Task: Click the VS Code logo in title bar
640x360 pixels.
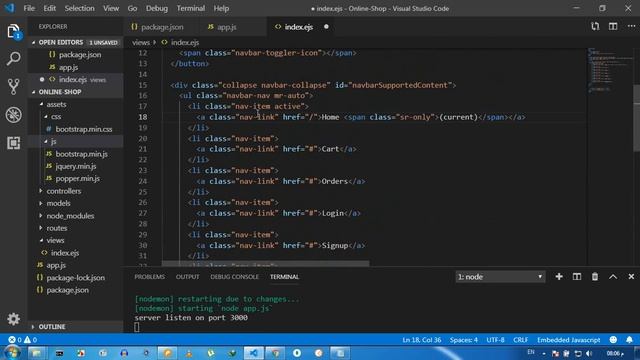Action: (9, 8)
